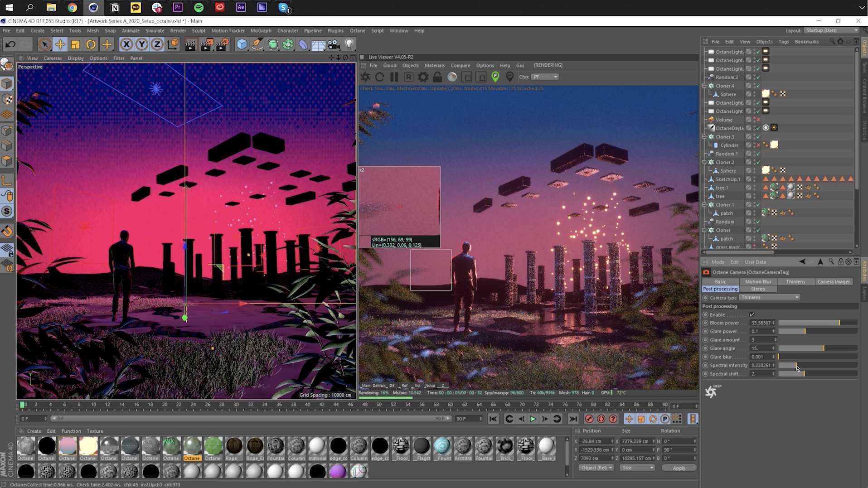Open the Octave menu in the menu bar
The image size is (868, 488).
(357, 30)
